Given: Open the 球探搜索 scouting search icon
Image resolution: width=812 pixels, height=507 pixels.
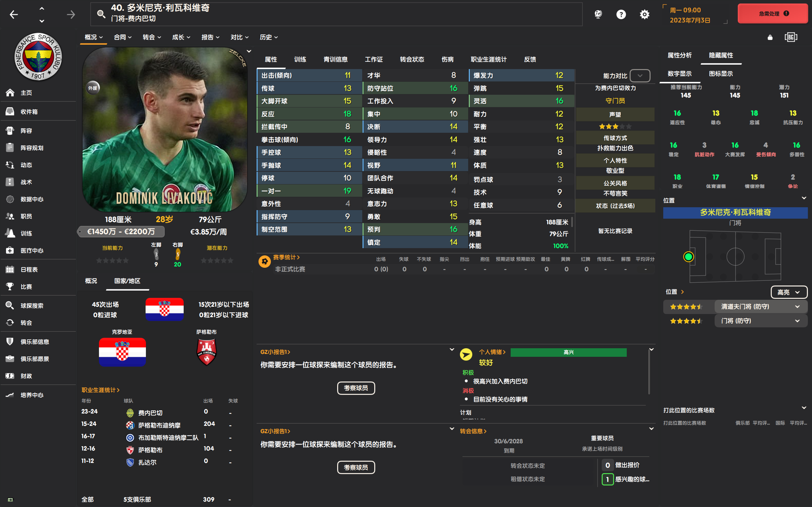Looking at the screenshot, I should tap(10, 305).
